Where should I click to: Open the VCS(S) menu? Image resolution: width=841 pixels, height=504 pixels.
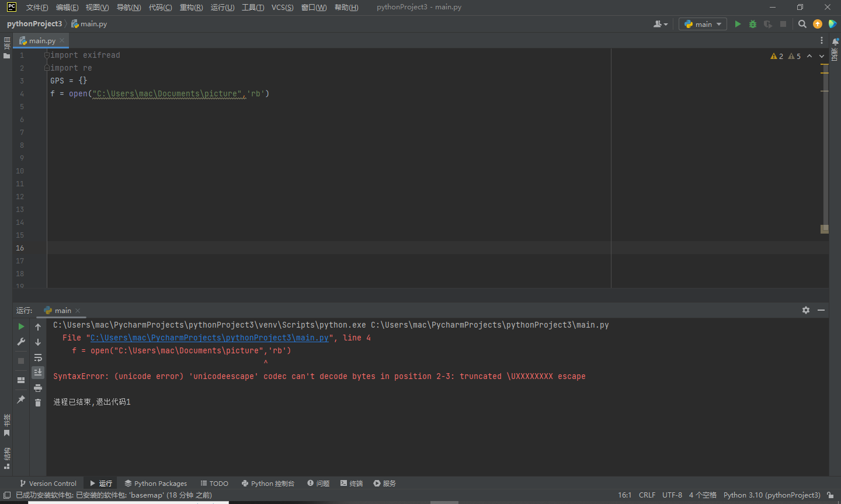coord(283,8)
